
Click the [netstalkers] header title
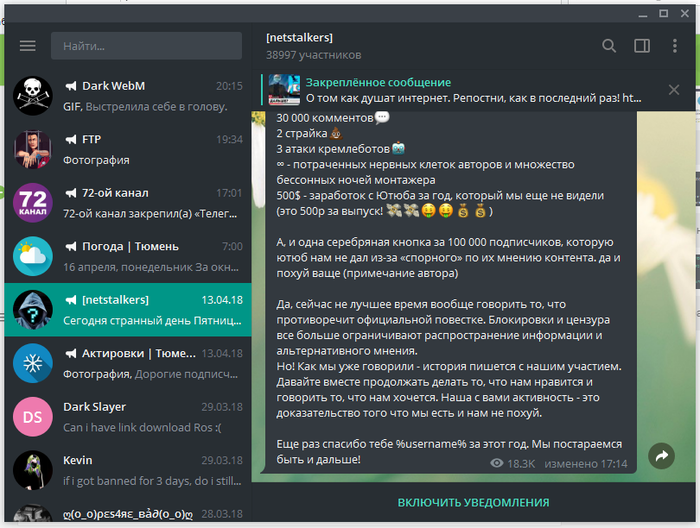pos(300,38)
